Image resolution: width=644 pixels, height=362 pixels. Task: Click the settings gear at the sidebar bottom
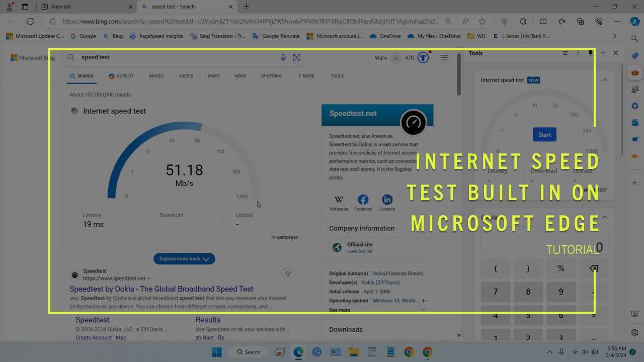pos(635,332)
